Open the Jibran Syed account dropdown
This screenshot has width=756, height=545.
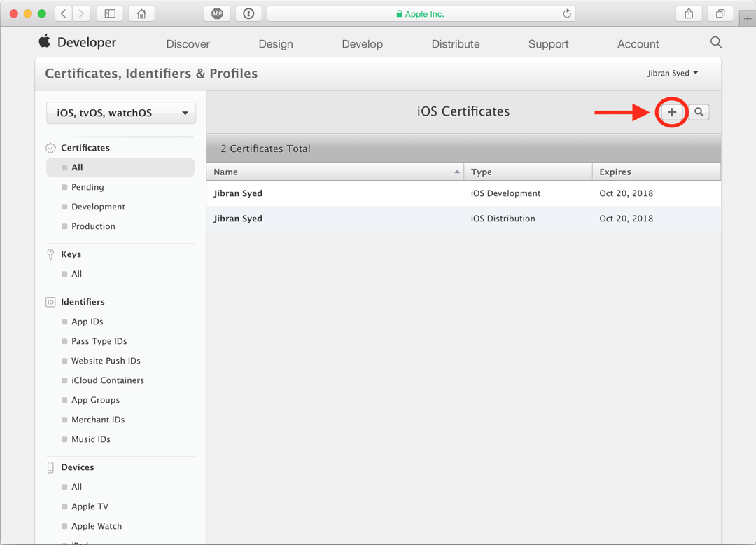[673, 74]
